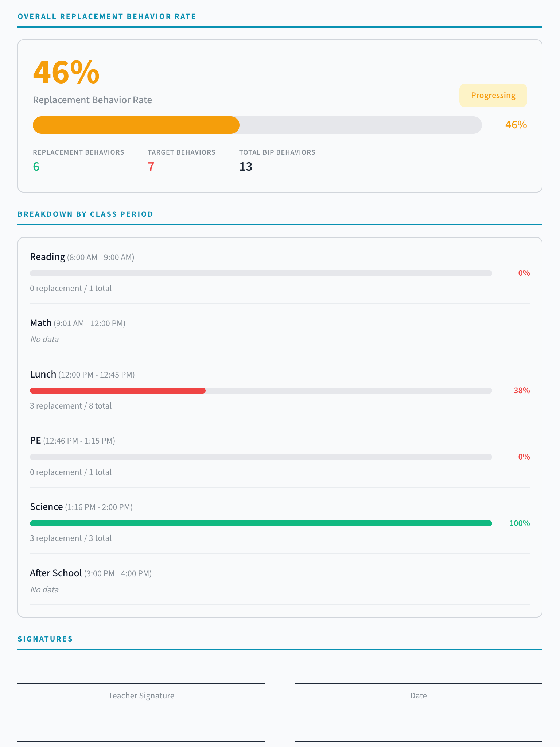Image resolution: width=560 pixels, height=747 pixels.
Task: Click the empty Reading progress bar
Action: pyautogui.click(x=261, y=273)
